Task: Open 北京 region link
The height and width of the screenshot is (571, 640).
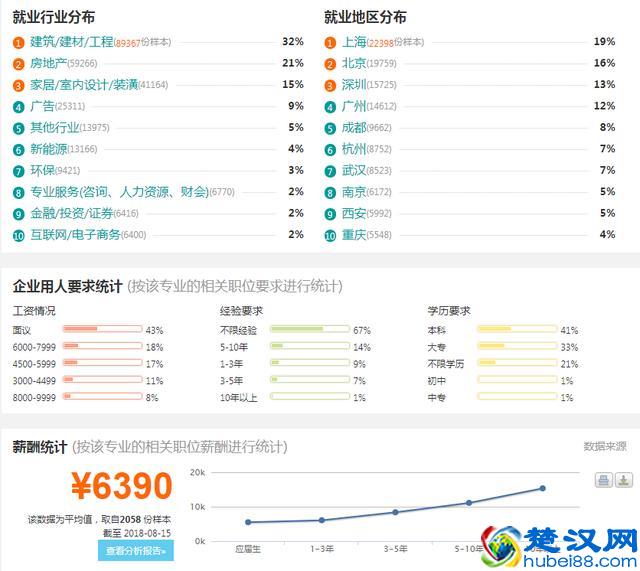Action: 354,63
